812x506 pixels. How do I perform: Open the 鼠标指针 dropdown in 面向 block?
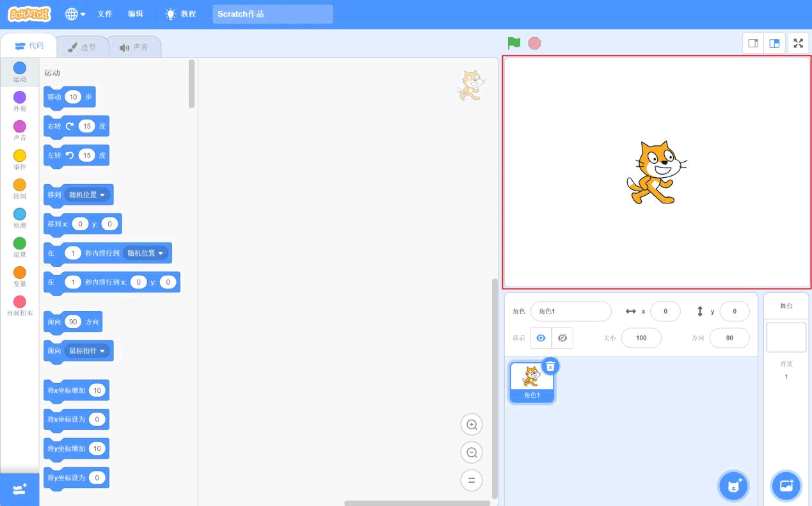[87, 351]
